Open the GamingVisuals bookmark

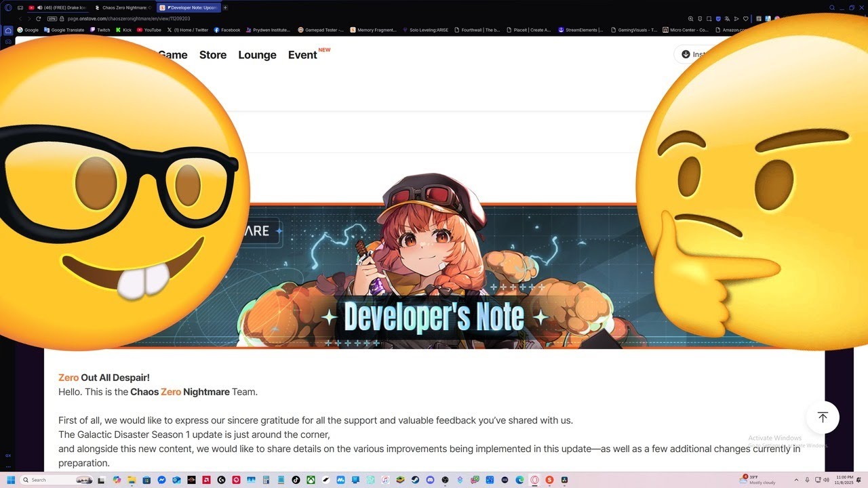click(635, 30)
